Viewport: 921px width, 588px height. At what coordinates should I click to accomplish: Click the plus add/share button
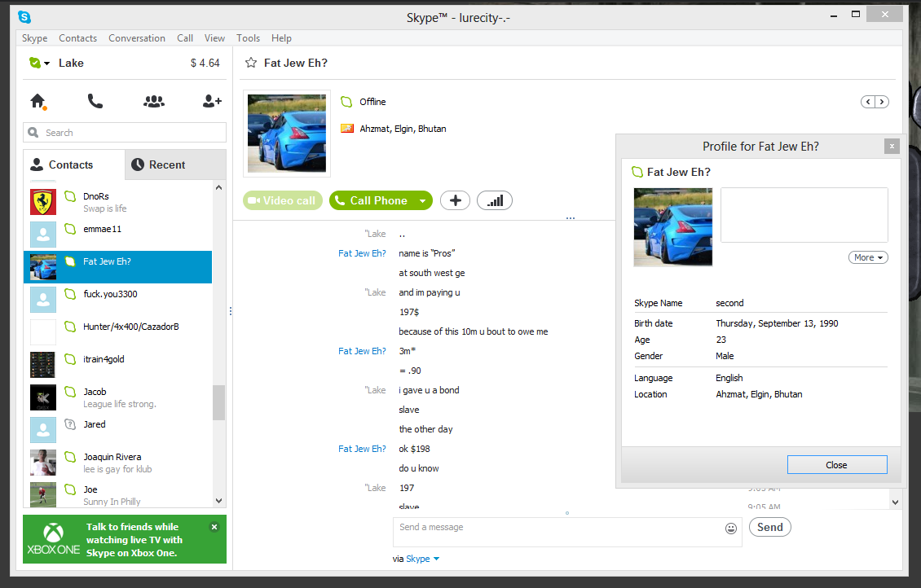pos(456,200)
